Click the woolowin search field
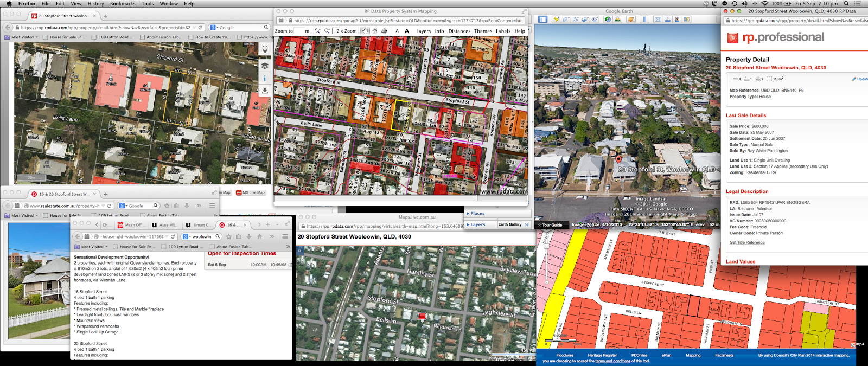868x366 pixels. pyautogui.click(x=202, y=236)
